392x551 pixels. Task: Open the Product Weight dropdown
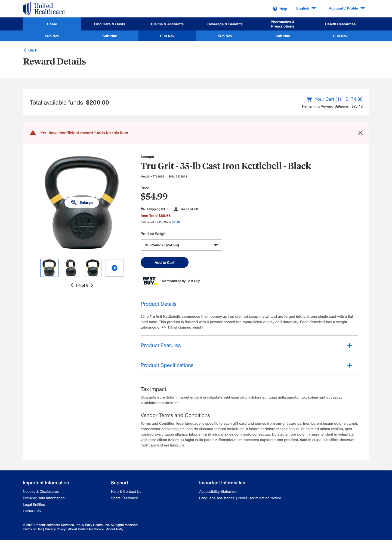tap(181, 245)
